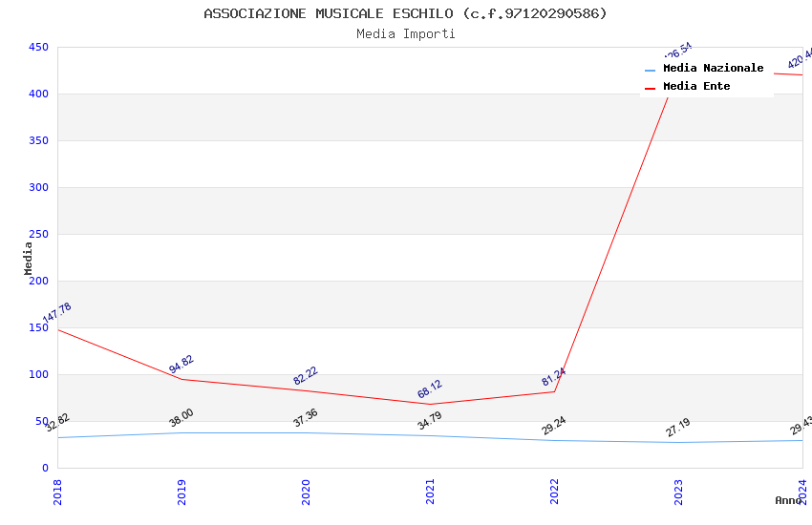Viewport: 812px width, 525px height.
Task: Click the 300 y-axis tick label
Action: (39, 187)
